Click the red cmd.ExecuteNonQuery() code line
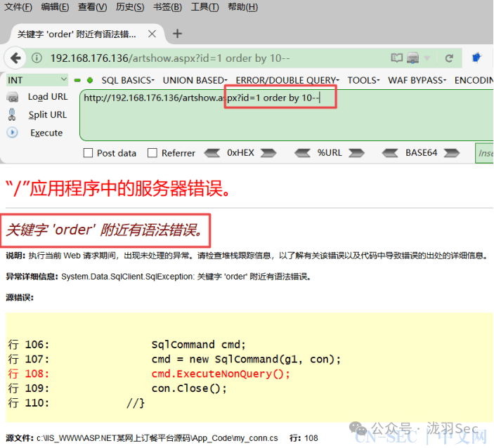This screenshot has width=494, height=448. (x=221, y=374)
